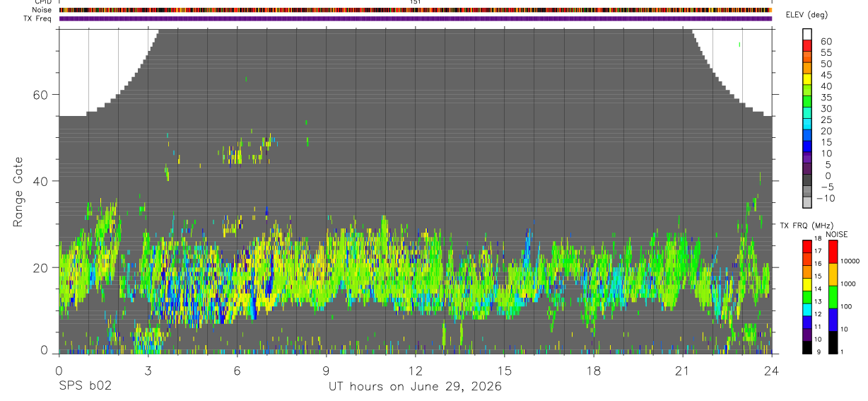Select the 3 hour tick label

[x=148, y=371]
